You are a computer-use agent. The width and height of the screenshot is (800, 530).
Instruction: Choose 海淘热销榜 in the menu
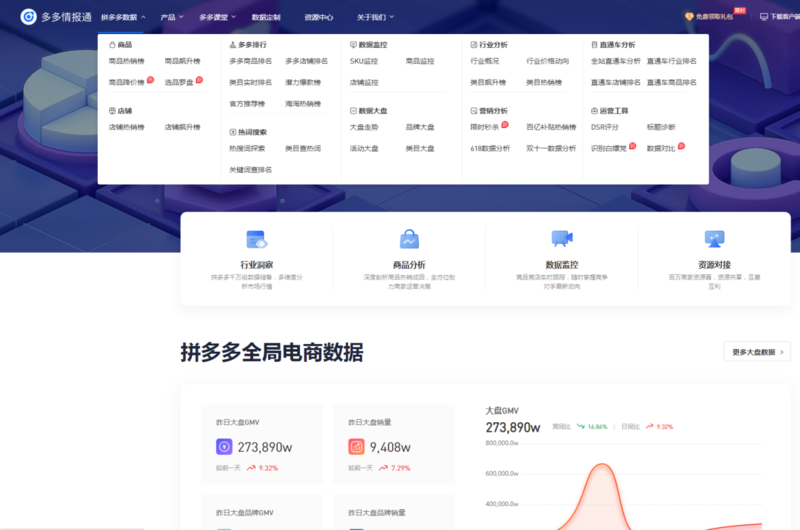[303, 104]
